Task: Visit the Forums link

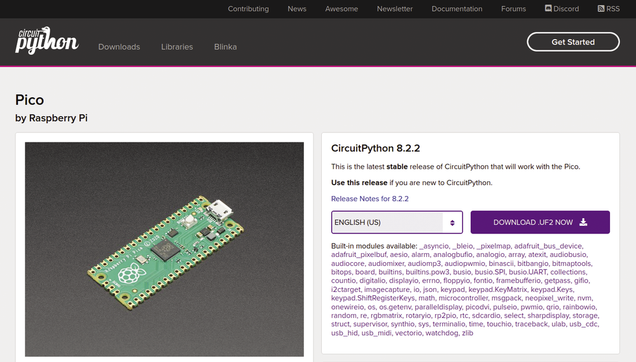Action: coord(514,9)
